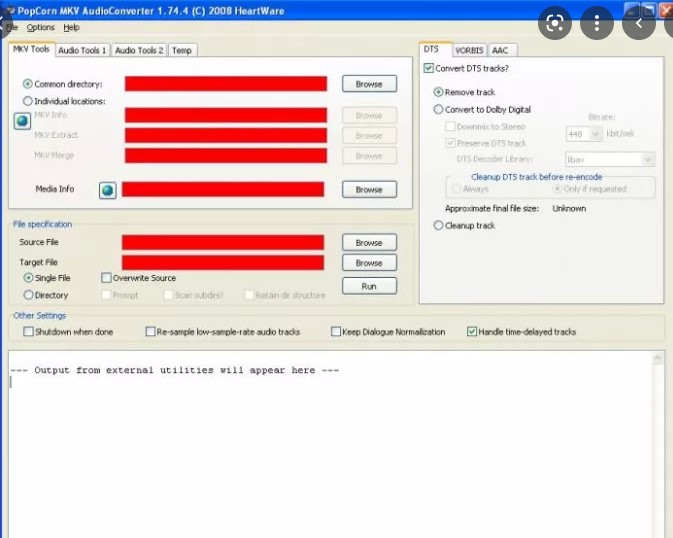Click Browse for Common directory

[369, 84]
